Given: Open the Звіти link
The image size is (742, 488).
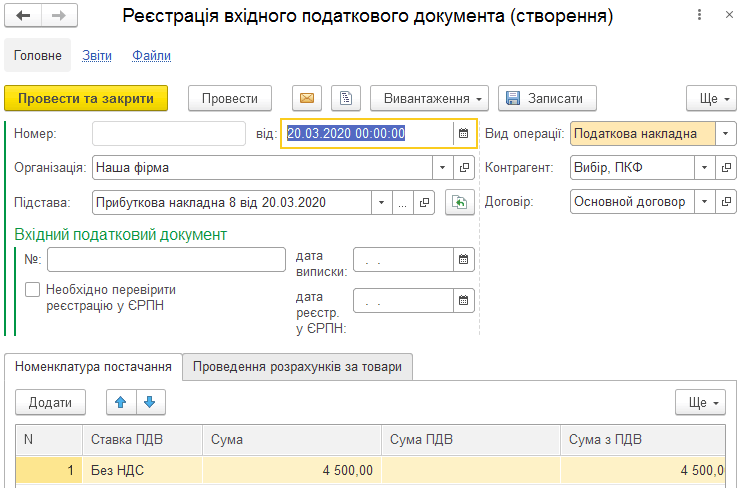Looking at the screenshot, I should [97, 55].
